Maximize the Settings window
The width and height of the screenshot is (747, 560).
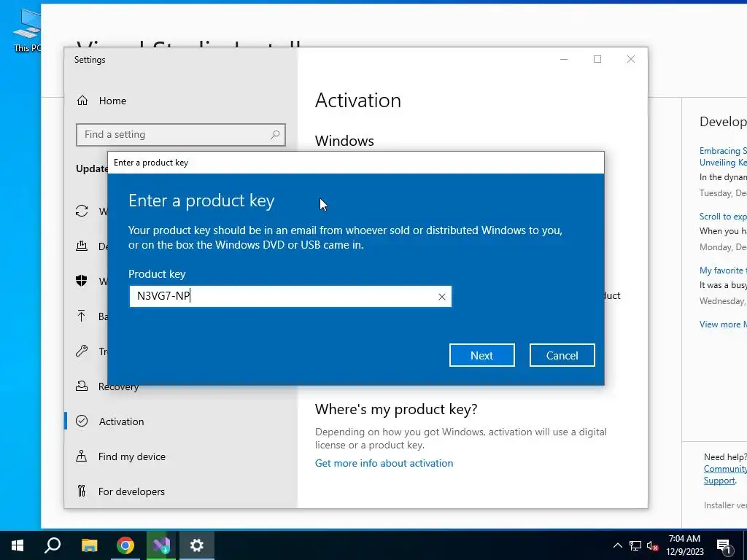[597, 59]
